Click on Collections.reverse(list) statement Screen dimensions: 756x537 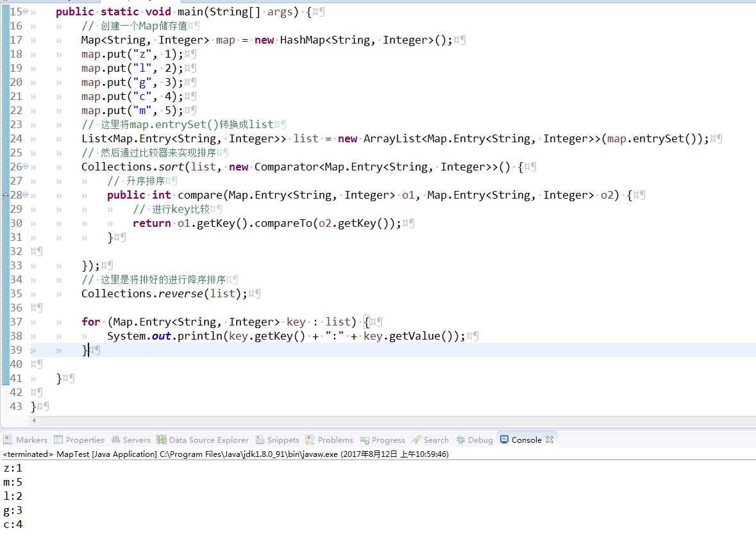[x=164, y=293]
